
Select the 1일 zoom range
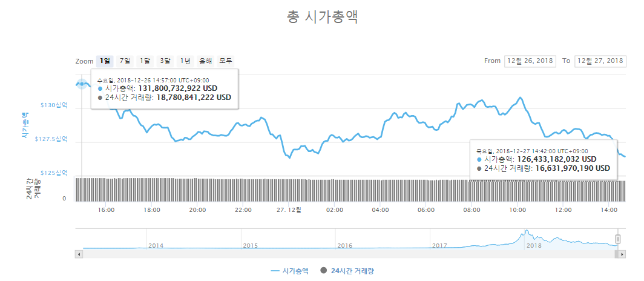[105, 61]
